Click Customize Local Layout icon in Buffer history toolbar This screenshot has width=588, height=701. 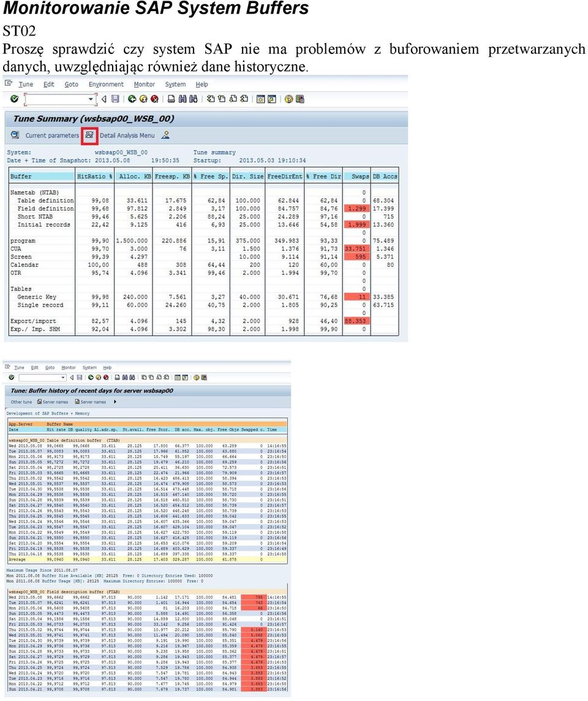pos(204,377)
